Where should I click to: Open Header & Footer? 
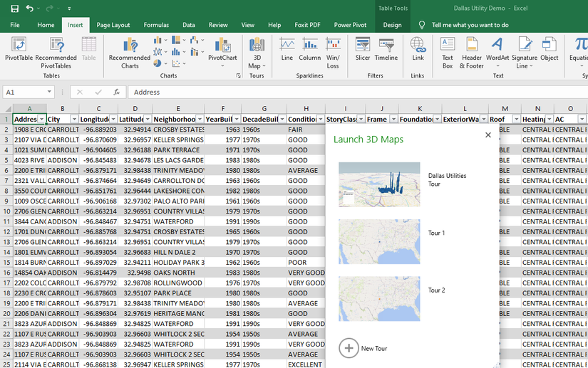coord(472,53)
